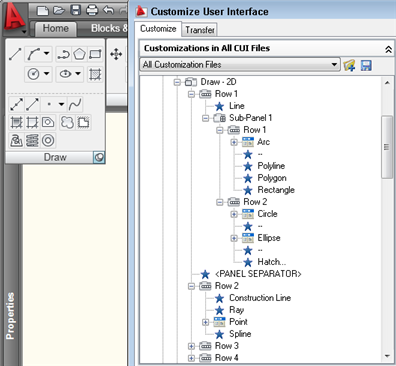Switch to the Blocks ribbon tab

click(109, 29)
